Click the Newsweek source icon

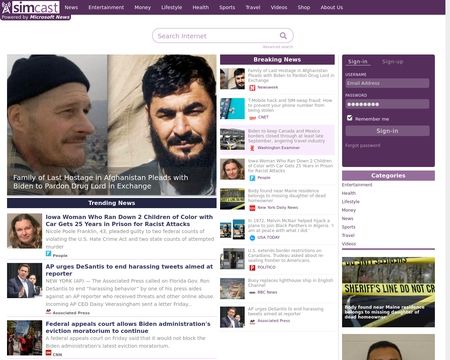tap(252, 87)
